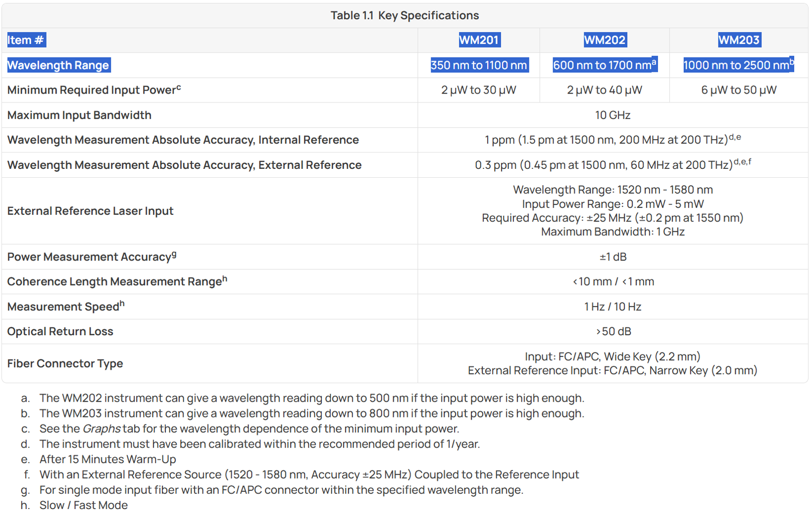Screen dimensions: 812x513
Task: Click the 2 µW to 30 µW value
Action: pos(479,90)
